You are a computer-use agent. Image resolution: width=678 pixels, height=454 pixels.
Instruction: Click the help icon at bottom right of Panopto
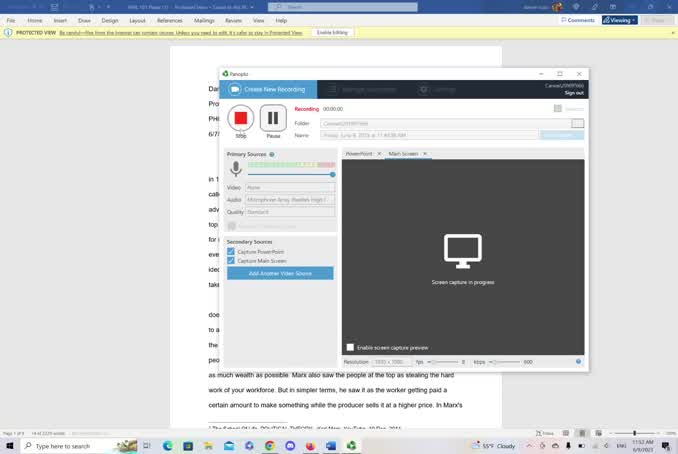578,361
